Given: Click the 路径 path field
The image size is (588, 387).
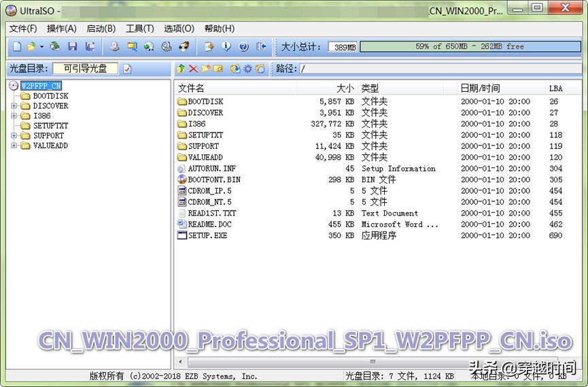Looking at the screenshot, I should pyautogui.click(x=440, y=69).
